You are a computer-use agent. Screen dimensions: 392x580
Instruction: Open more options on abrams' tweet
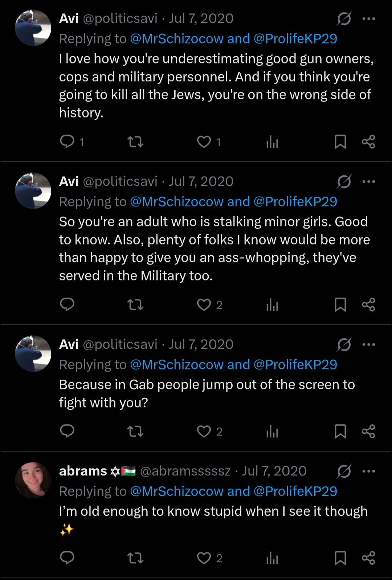click(369, 471)
